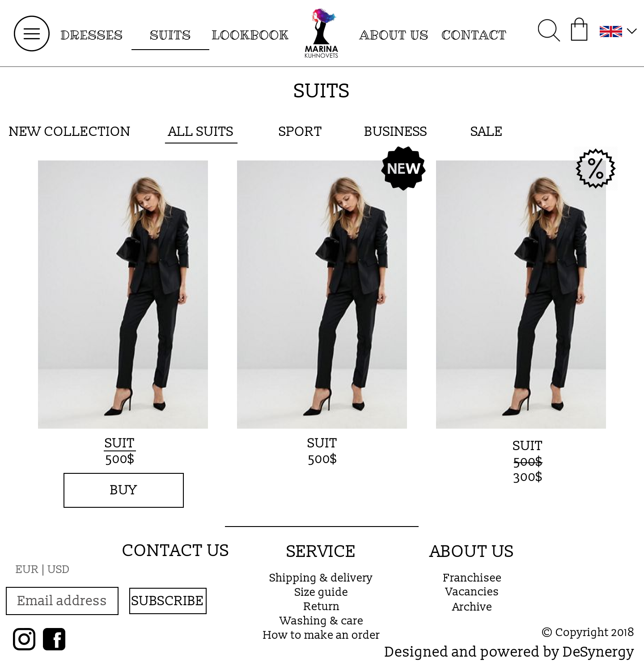Open the hamburger menu icon
Image resolution: width=644 pixels, height=666 pixels.
click(x=32, y=34)
